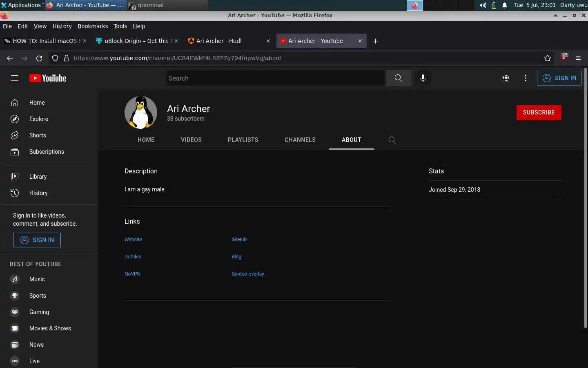Open the YouTube hamburger guide menu
Image resolution: width=588 pixels, height=368 pixels.
tap(15, 78)
